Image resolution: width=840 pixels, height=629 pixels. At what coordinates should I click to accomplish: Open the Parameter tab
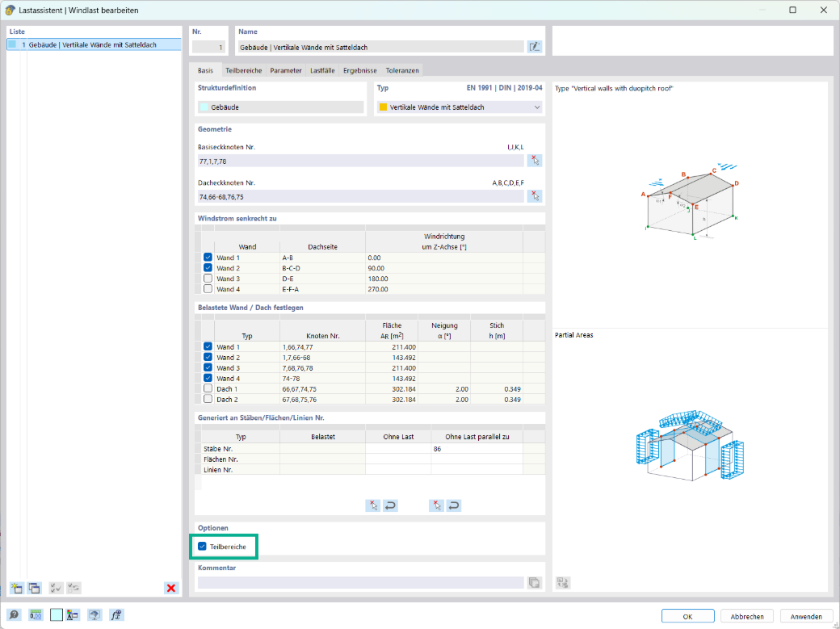[286, 70]
